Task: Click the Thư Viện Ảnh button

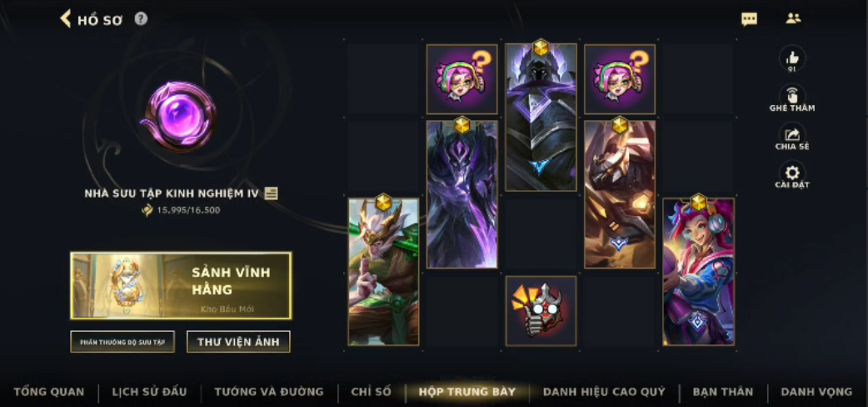Action: 238,342
